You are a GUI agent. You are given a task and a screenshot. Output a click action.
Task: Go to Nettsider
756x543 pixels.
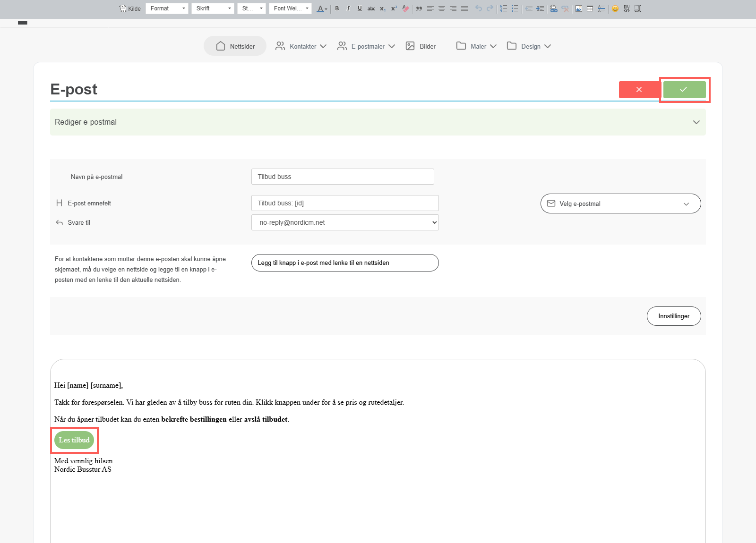(235, 46)
